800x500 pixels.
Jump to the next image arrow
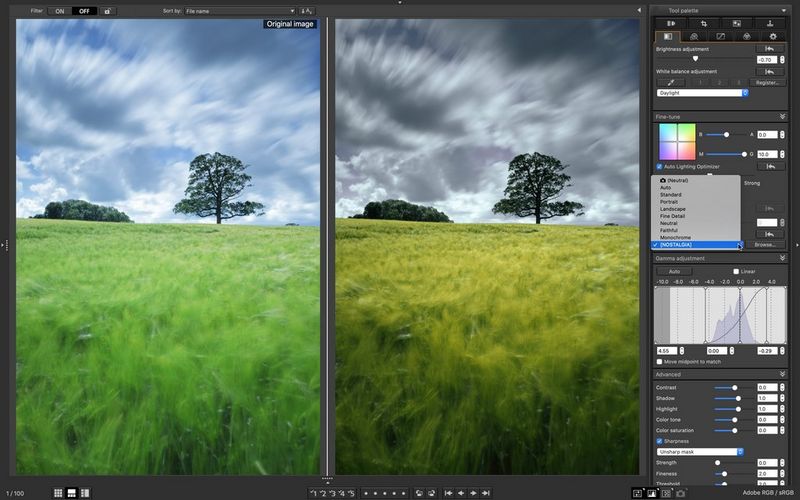click(x=473, y=493)
